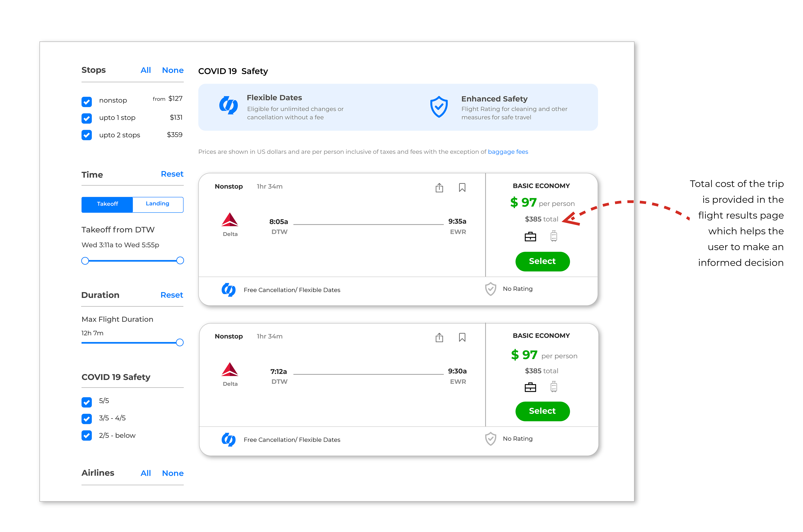This screenshot has height=532, width=803.
Task: Click free cancellation icon on 8:05a flight
Action: tap(228, 290)
